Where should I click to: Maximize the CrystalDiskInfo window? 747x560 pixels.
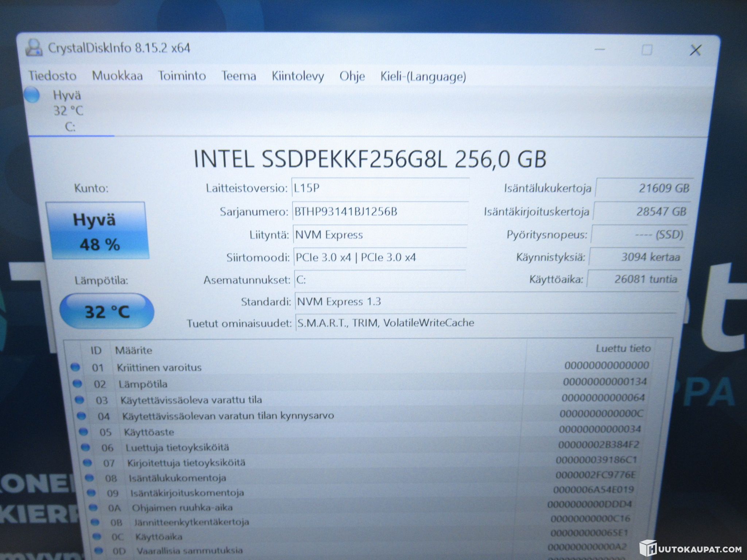pyautogui.click(x=647, y=50)
